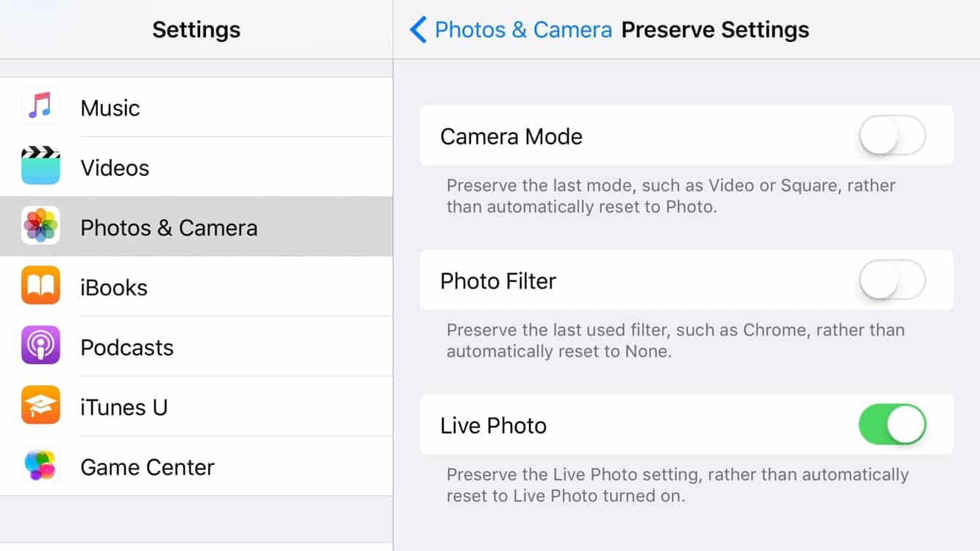The width and height of the screenshot is (980, 551).
Task: Tap the purple Podcasts icon
Action: tap(40, 346)
